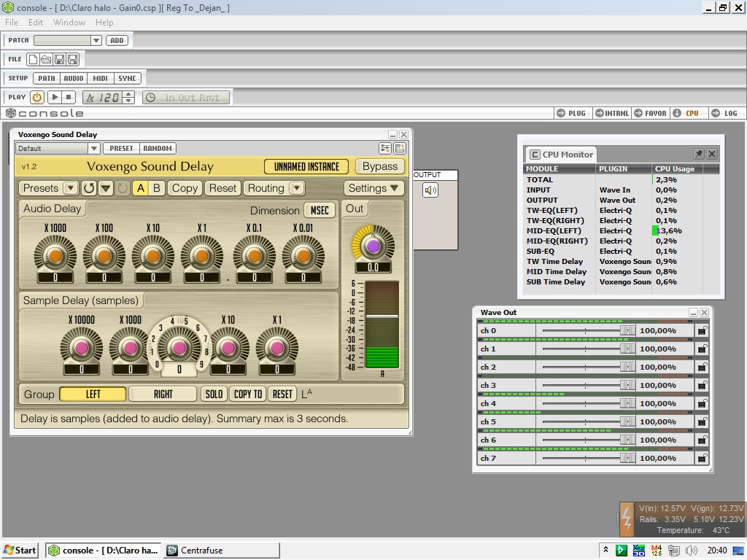Toggle the MSEC dimension button
The image size is (747, 560).
320,211
